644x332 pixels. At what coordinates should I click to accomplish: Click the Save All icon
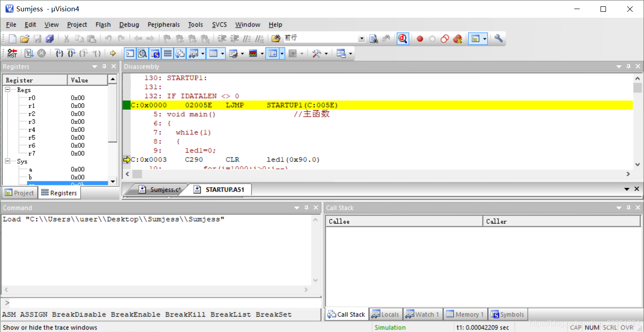(x=50, y=39)
